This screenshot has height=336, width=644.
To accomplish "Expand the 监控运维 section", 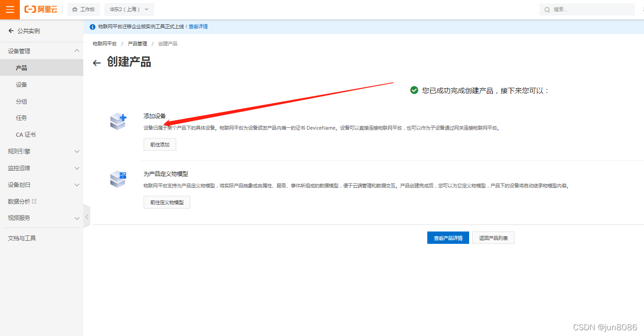I will [x=41, y=168].
